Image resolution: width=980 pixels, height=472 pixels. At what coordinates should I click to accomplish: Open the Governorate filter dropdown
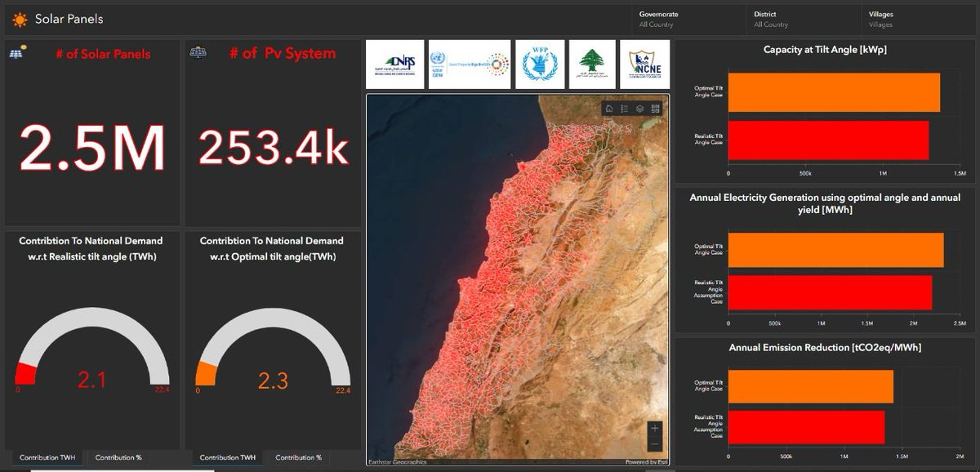[688, 19]
